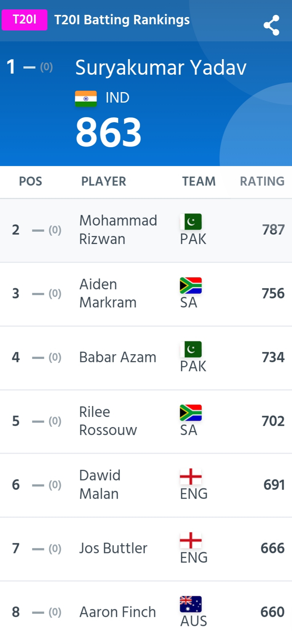Select Aiden Markram's name
The image size is (292, 644).
[108, 293]
